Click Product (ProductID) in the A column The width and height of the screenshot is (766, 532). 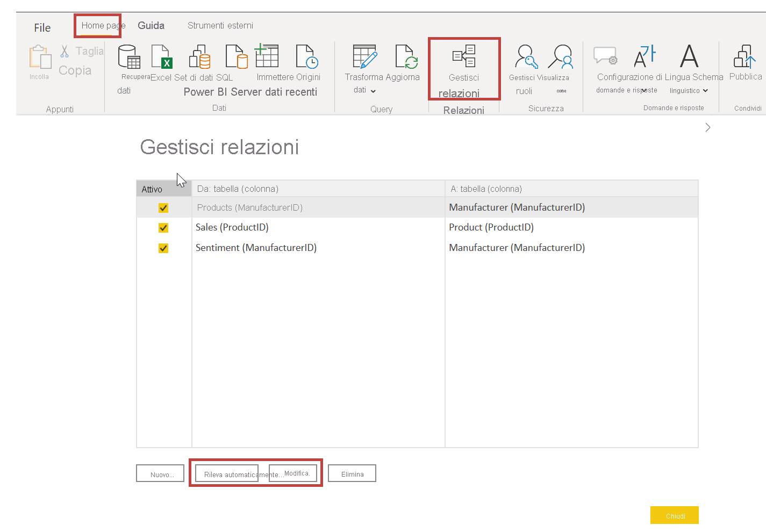tap(491, 227)
